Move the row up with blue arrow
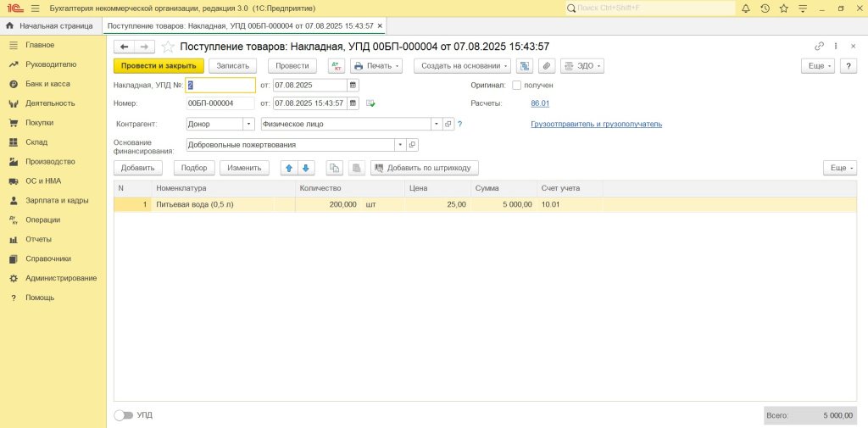The height and width of the screenshot is (428, 868). [x=289, y=168]
